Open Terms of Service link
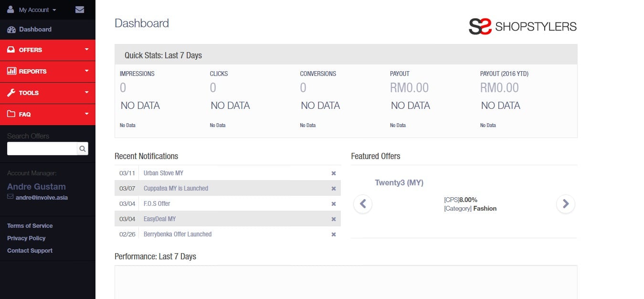 tap(30, 225)
